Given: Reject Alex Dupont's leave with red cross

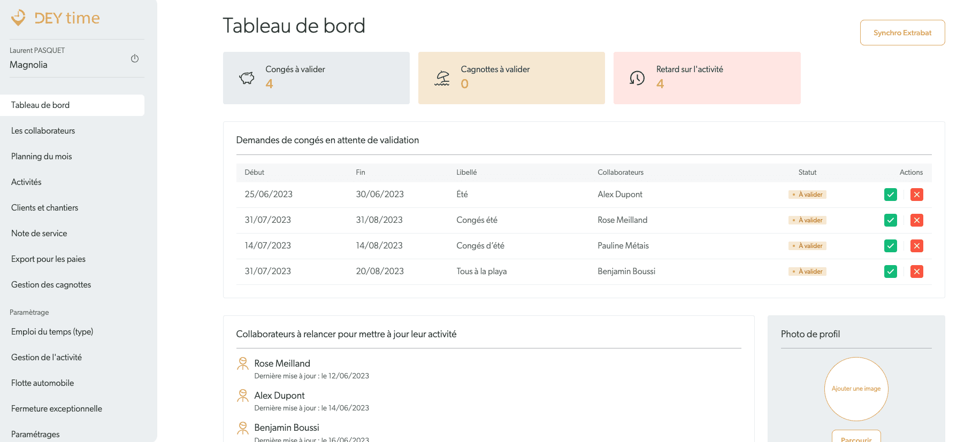Looking at the screenshot, I should pyautogui.click(x=917, y=195).
